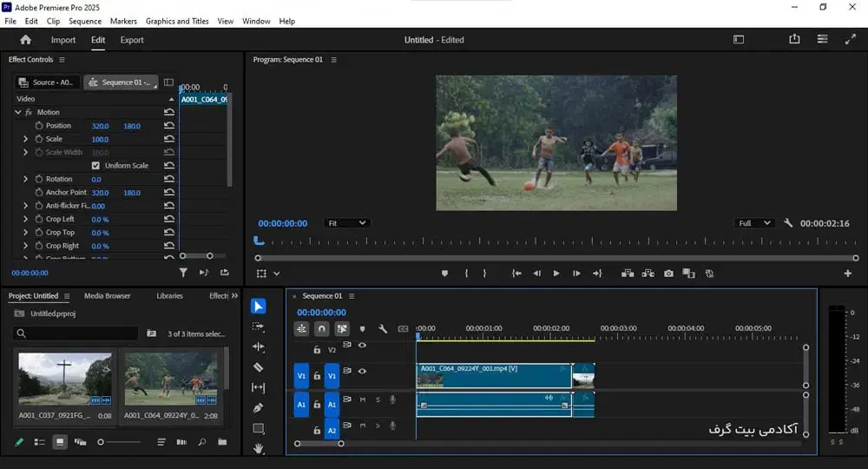Switch to the Media Browser tab
868x469 pixels.
pos(107,296)
